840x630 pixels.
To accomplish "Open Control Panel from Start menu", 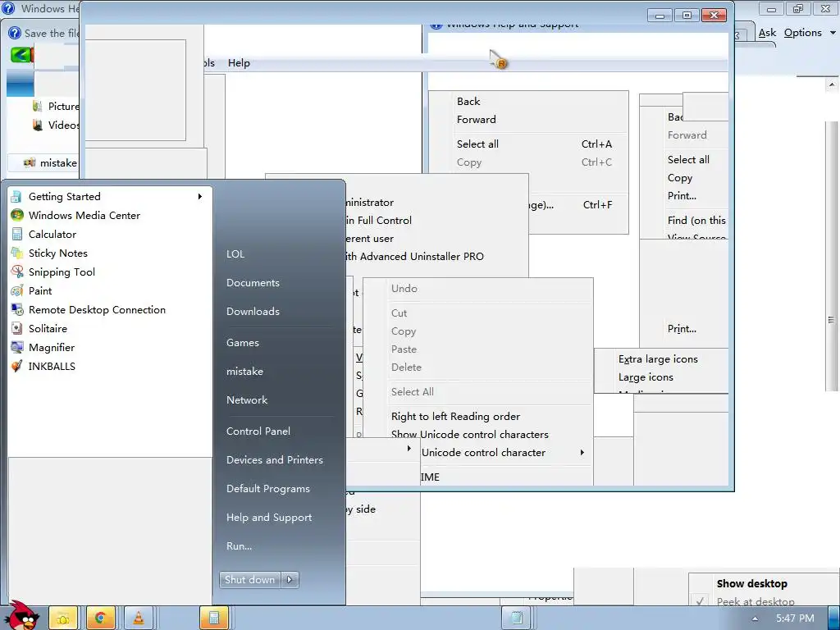I will coord(258,431).
